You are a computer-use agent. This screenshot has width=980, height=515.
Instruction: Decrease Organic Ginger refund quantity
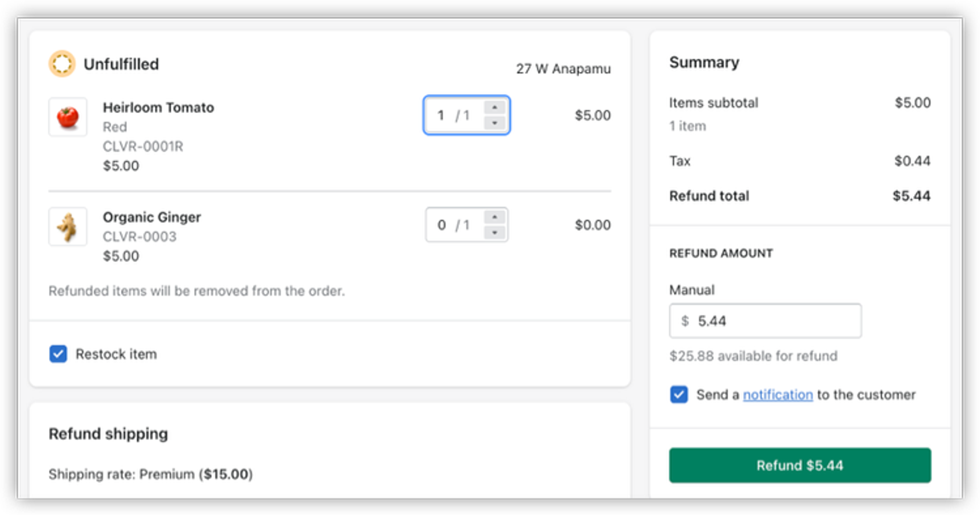pos(494,233)
